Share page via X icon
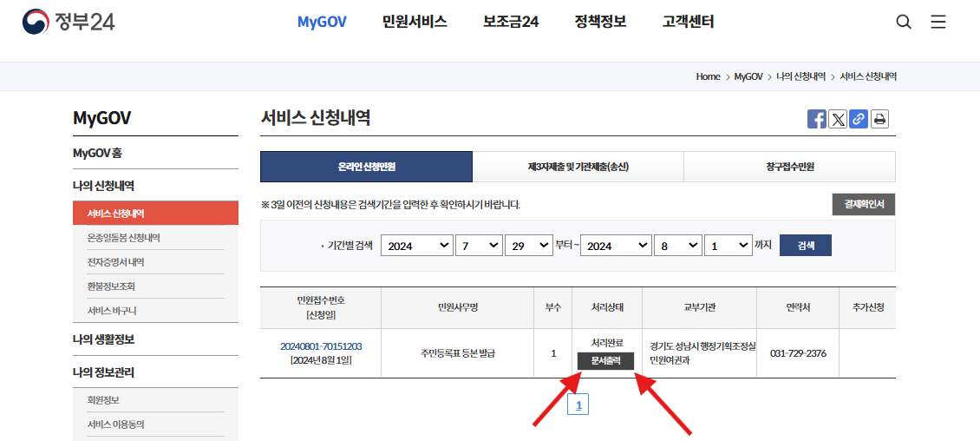 (838, 119)
